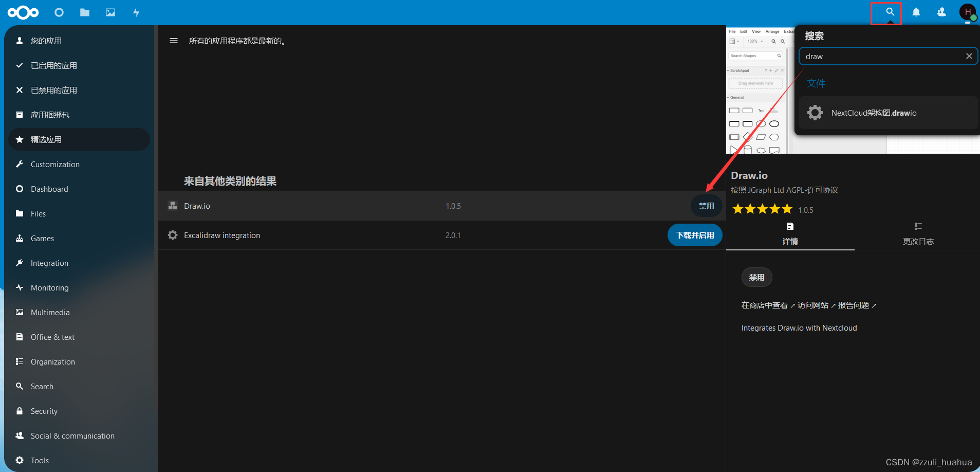Open 报告问题 link
This screenshot has height=472, width=980.
pos(857,305)
